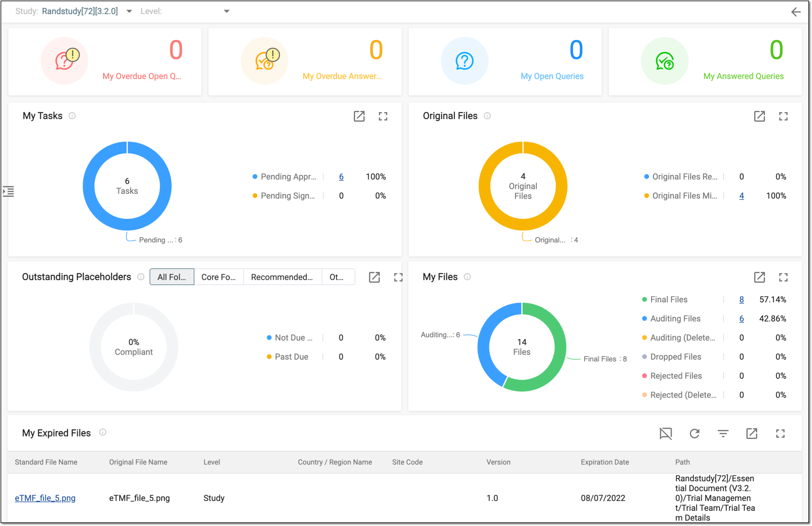
Task: Refresh the My Expired Files table
Action: (x=694, y=433)
